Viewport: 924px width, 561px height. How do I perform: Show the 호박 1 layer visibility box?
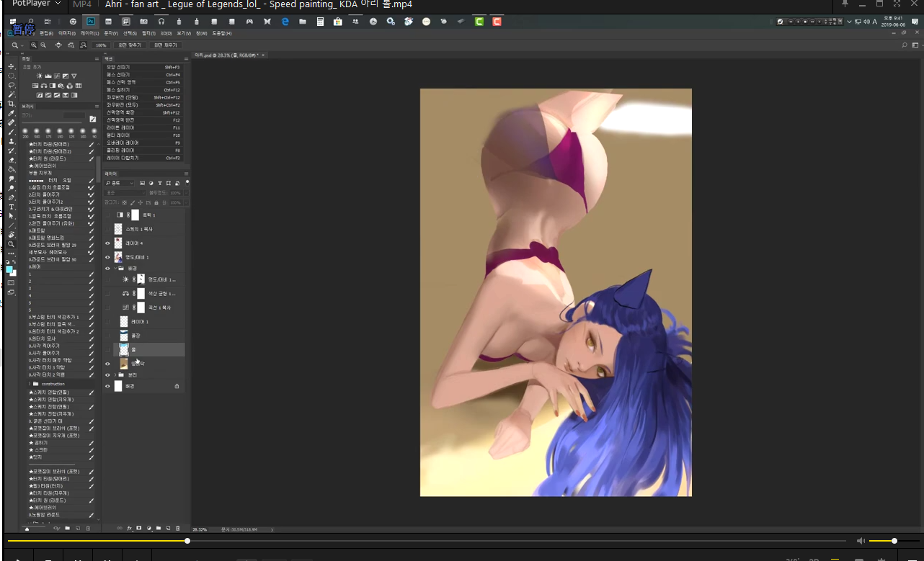pos(108,215)
